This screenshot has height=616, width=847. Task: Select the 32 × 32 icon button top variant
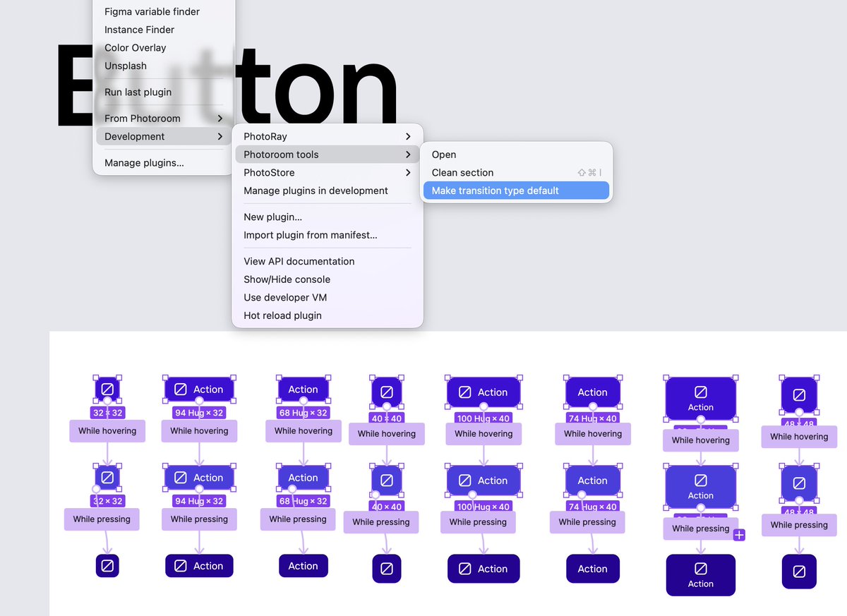coord(107,389)
